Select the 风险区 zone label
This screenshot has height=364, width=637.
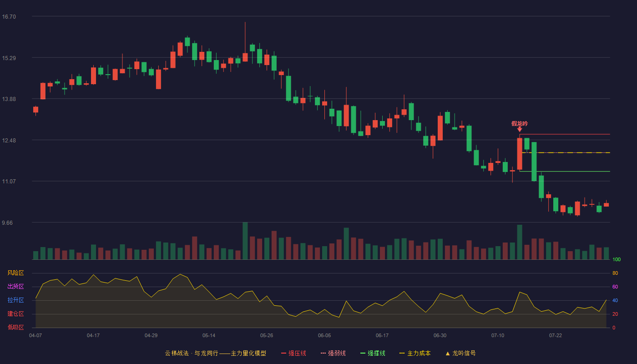(15, 273)
